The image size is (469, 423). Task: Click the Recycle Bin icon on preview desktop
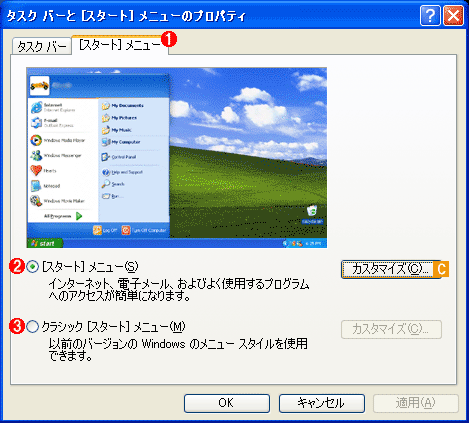[312, 211]
